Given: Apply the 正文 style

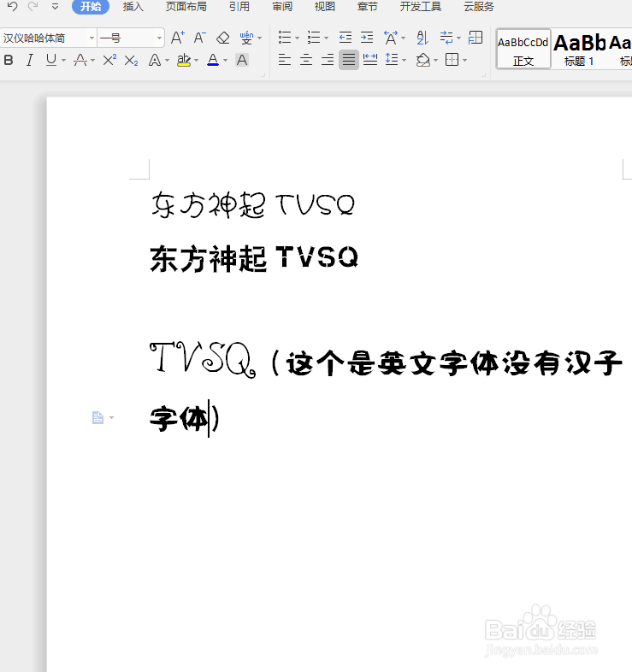Looking at the screenshot, I should pos(523,49).
